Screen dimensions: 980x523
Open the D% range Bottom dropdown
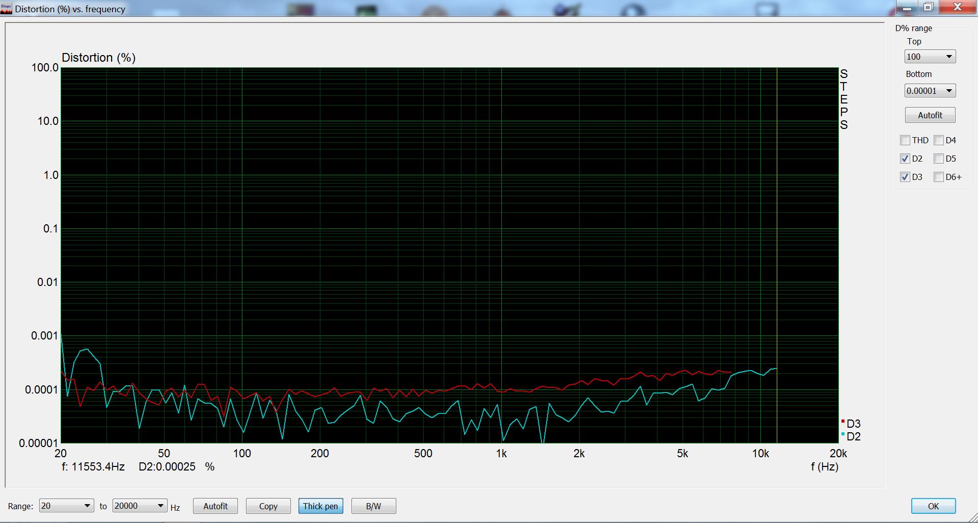coord(930,91)
